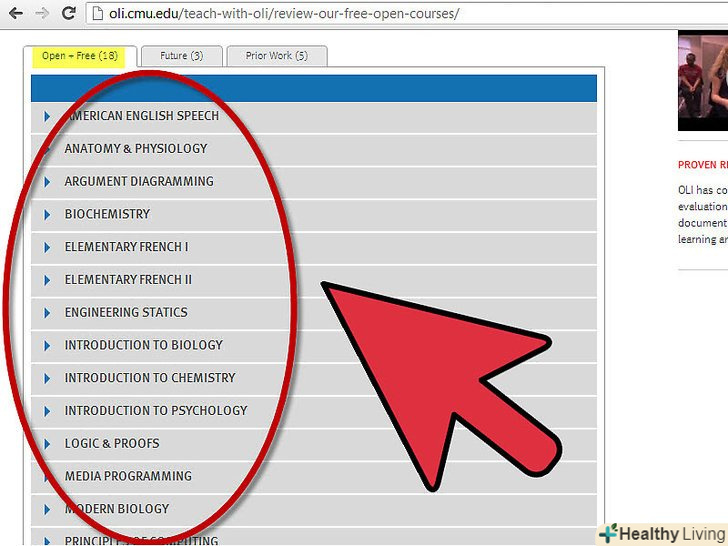Expand the Introduction to Chemistry arrow
The height and width of the screenshot is (546, 728).
(47, 378)
